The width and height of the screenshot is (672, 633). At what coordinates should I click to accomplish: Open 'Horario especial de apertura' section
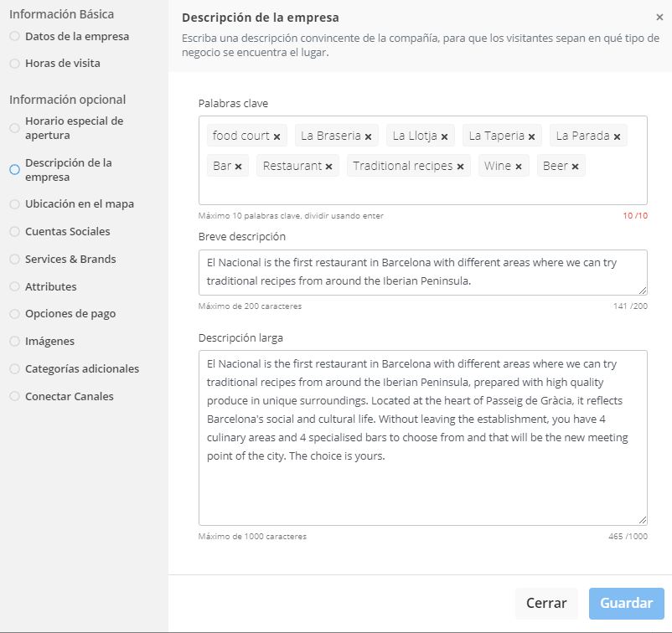[74, 128]
